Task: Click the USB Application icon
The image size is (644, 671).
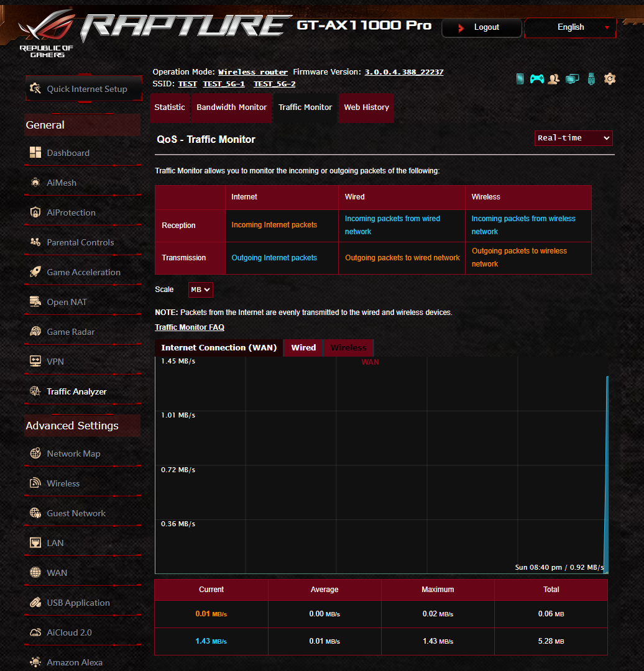Action: [x=35, y=602]
